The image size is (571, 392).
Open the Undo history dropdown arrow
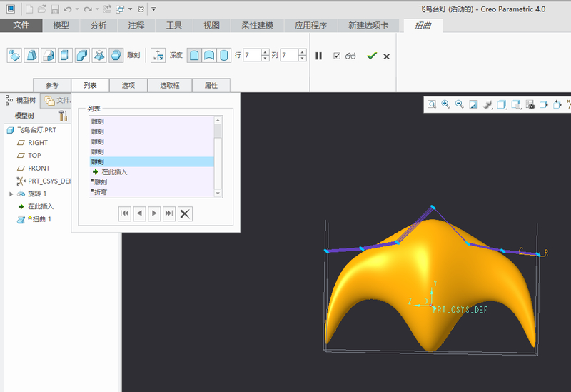tap(77, 9)
